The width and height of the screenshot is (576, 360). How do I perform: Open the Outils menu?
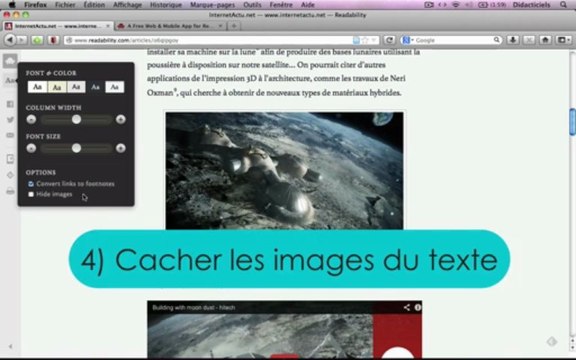click(x=252, y=5)
